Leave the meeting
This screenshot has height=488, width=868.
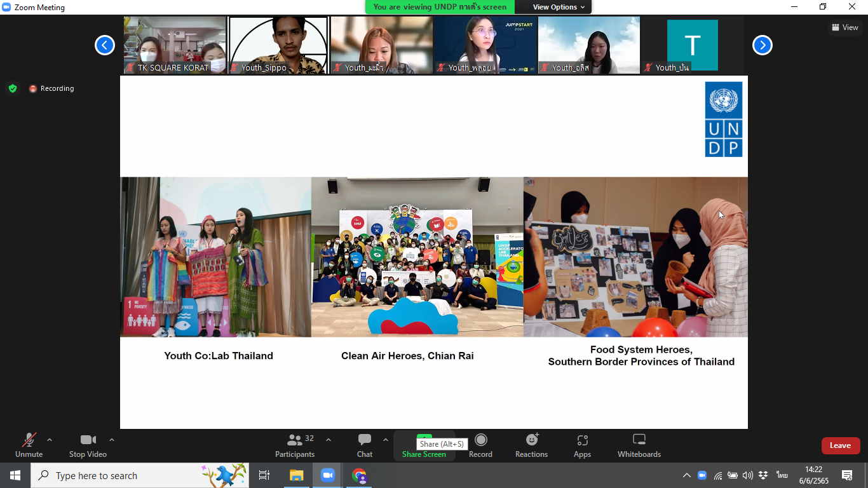840,445
